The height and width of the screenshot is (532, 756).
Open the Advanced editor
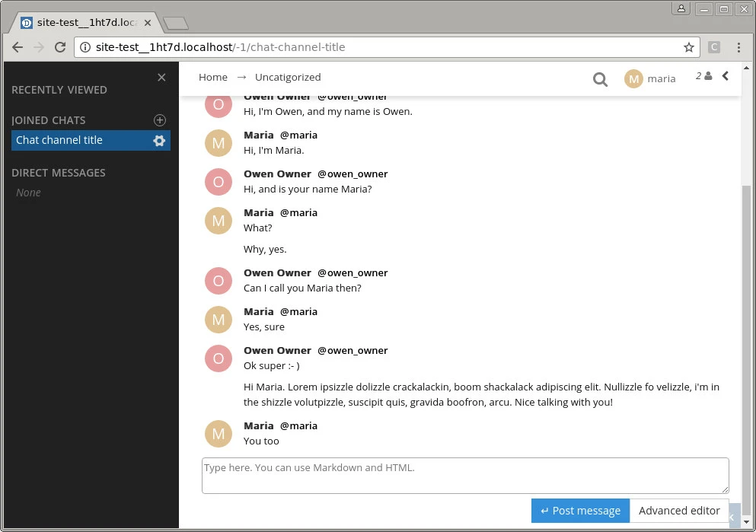(x=679, y=511)
